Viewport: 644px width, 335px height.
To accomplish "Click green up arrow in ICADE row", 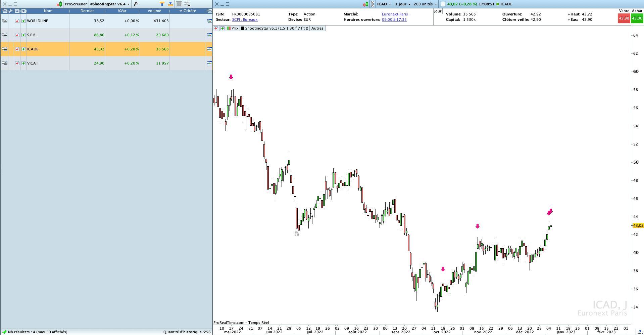I will [x=23, y=49].
